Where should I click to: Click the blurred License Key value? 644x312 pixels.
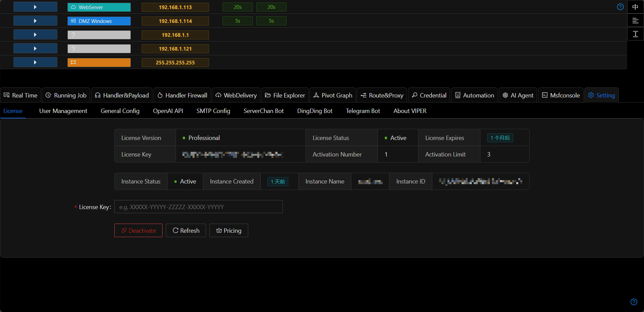[233, 154]
